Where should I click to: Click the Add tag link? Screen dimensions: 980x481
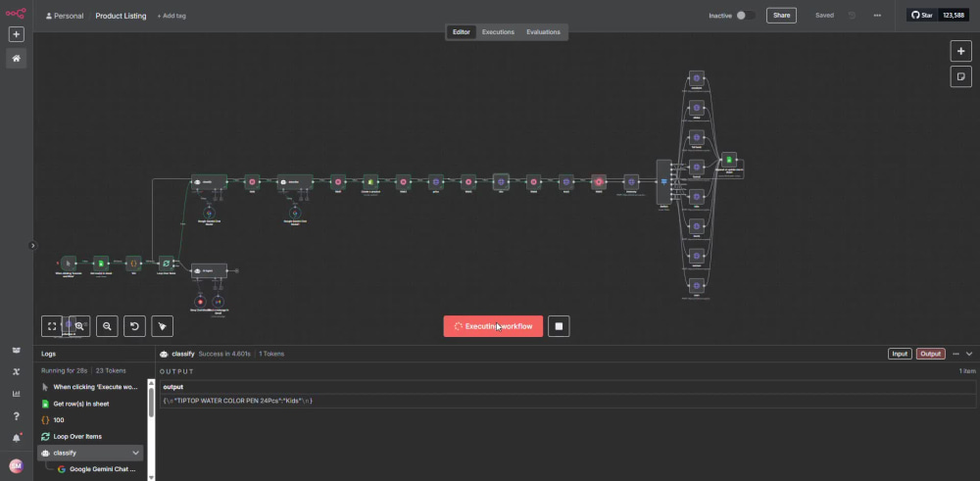(x=171, y=16)
